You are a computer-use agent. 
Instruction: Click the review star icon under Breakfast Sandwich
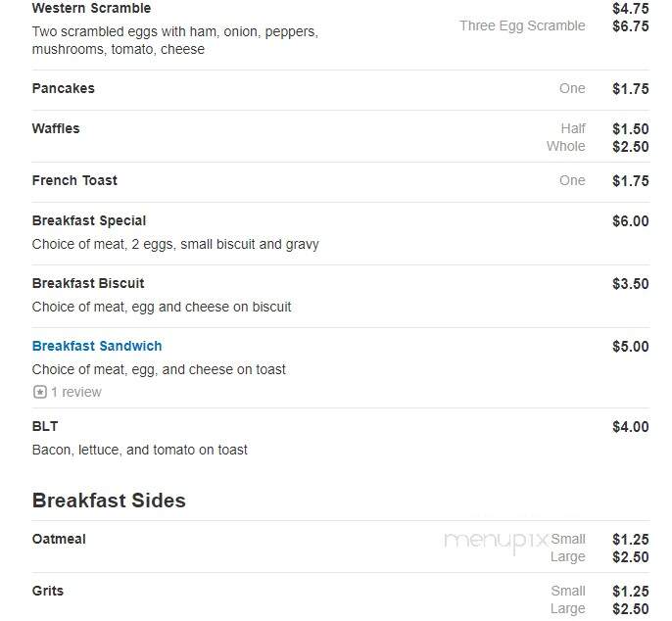[40, 392]
